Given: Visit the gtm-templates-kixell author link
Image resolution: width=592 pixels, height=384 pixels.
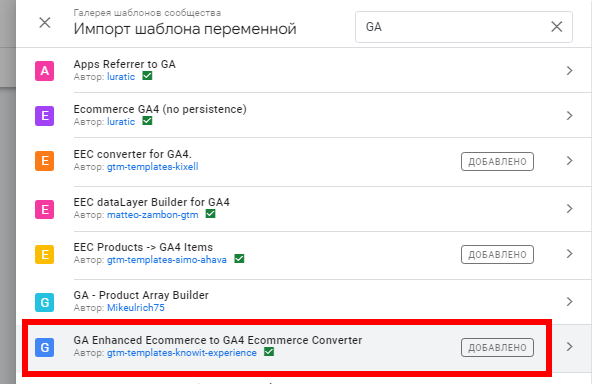Looking at the screenshot, I should click(153, 167).
